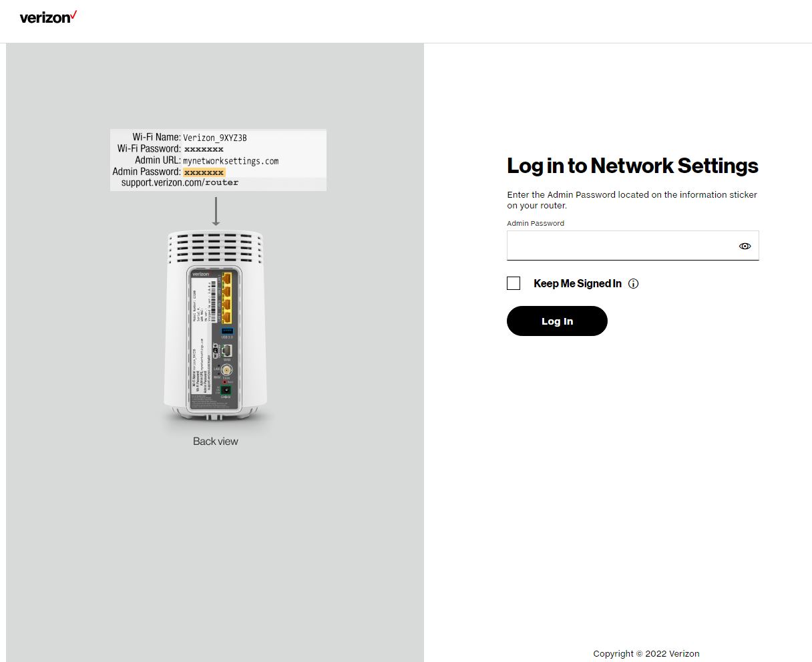The image size is (812, 662).
Task: Click the mynetworksettings.com Admin URL text
Action: tap(230, 160)
